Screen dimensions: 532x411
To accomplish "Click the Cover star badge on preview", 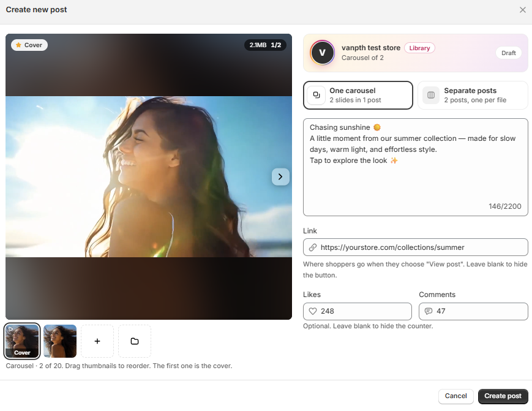I will click(x=29, y=45).
